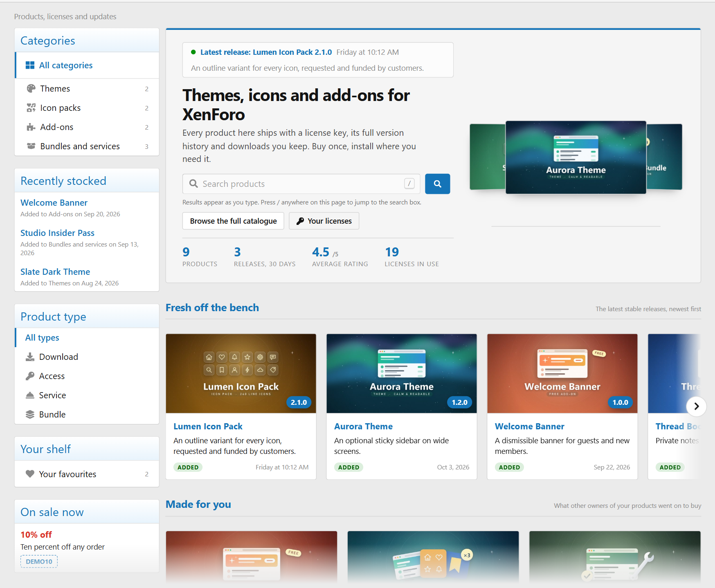Open Slate Dark Theme link
Screen dimensions: 715x588
click(55, 272)
